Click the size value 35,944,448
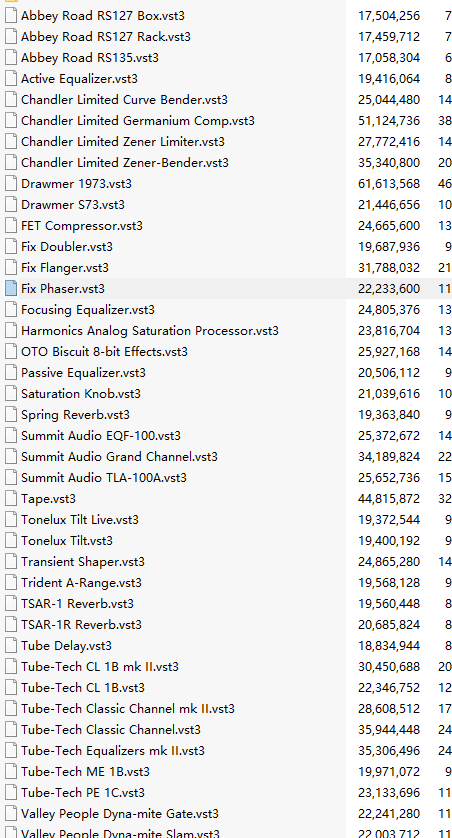The image size is (452, 838). point(389,730)
